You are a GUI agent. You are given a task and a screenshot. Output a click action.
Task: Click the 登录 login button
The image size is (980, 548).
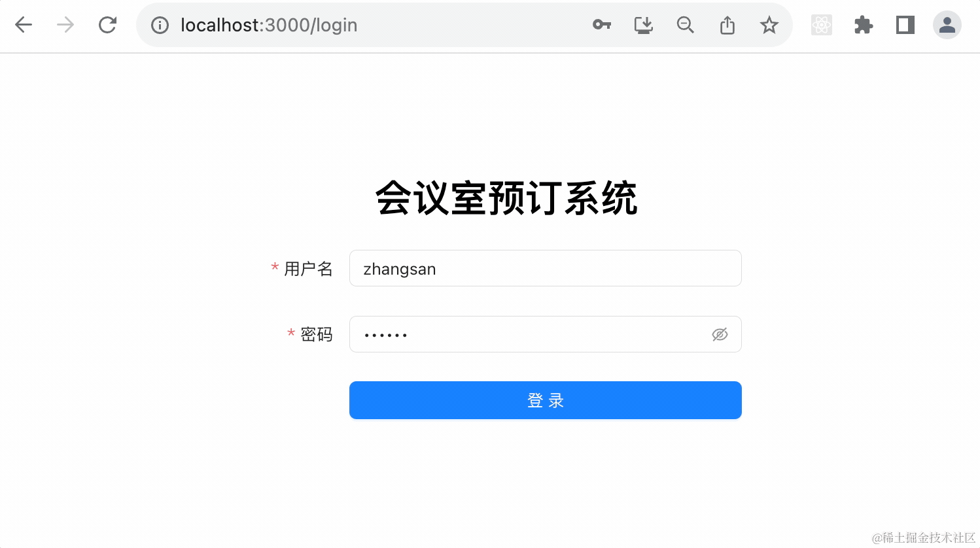pyautogui.click(x=546, y=400)
